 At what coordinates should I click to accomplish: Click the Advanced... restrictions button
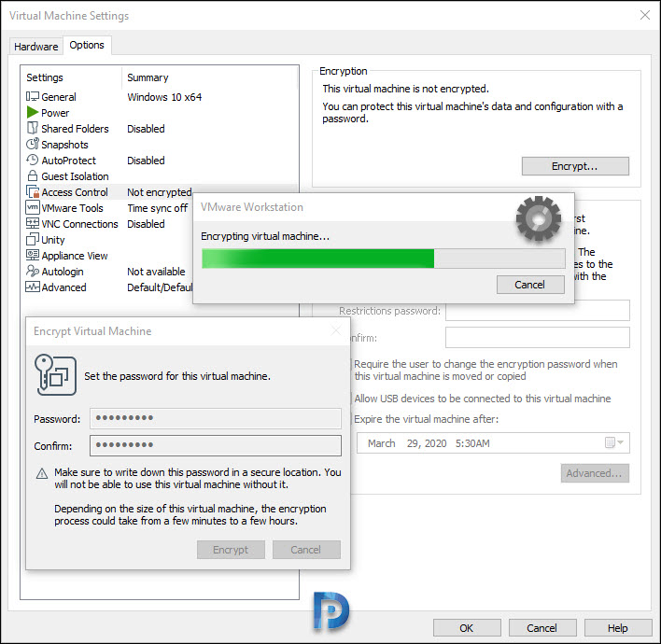coord(595,473)
